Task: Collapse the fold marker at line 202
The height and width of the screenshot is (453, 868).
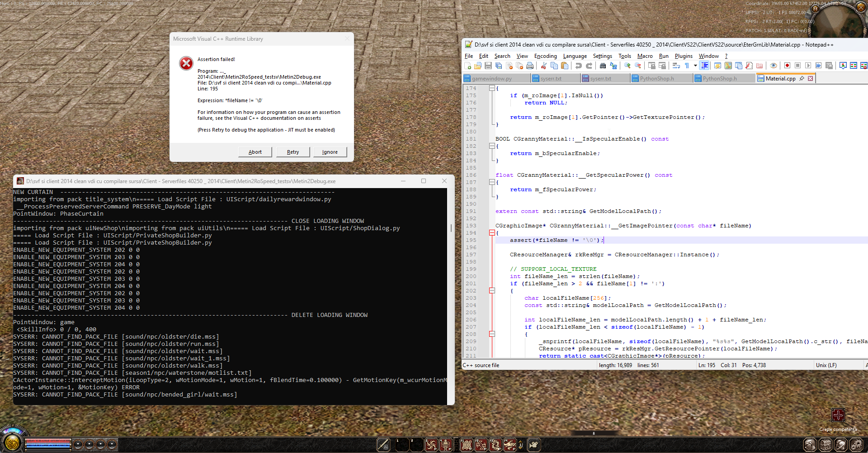Action: (492, 291)
